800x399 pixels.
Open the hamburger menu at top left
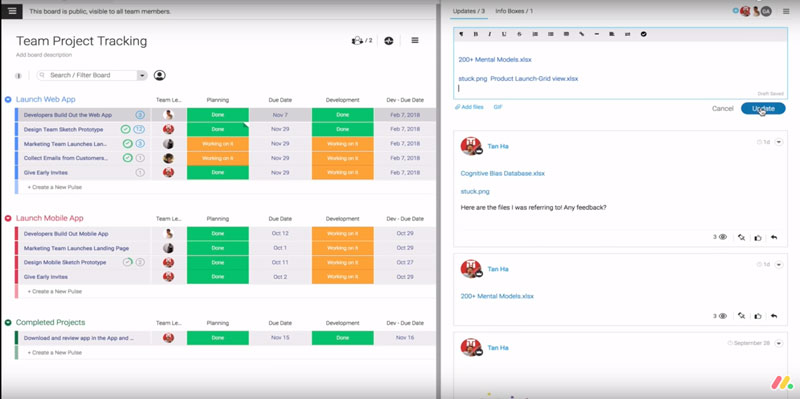tap(12, 11)
